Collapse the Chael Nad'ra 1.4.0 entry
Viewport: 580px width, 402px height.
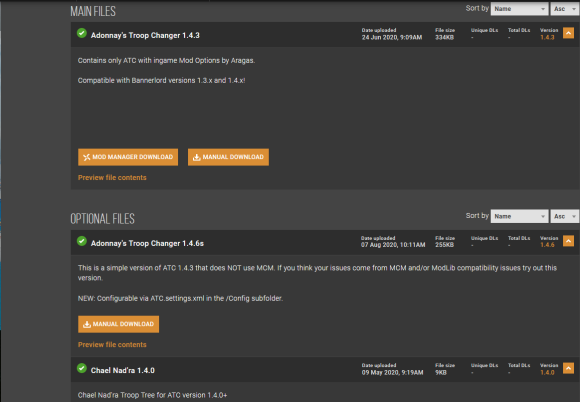(x=568, y=368)
